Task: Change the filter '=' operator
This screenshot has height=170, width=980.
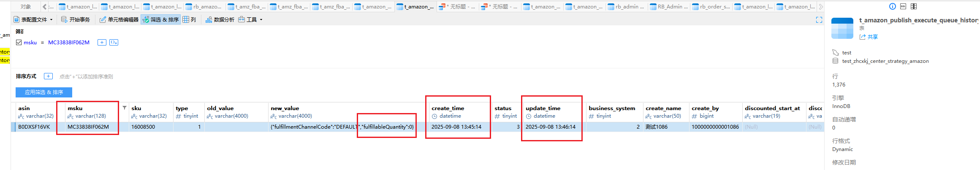Action: point(43,43)
